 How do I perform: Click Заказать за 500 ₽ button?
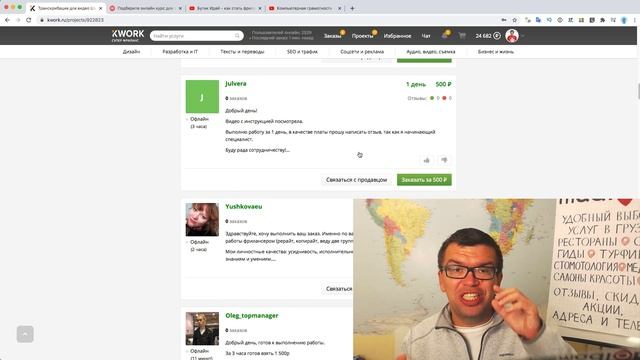(x=424, y=180)
